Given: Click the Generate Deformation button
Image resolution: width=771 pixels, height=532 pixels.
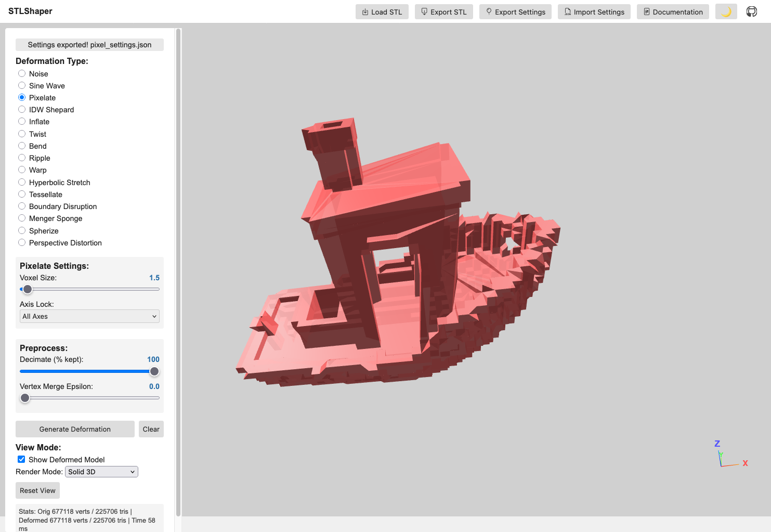Looking at the screenshot, I should (75, 429).
